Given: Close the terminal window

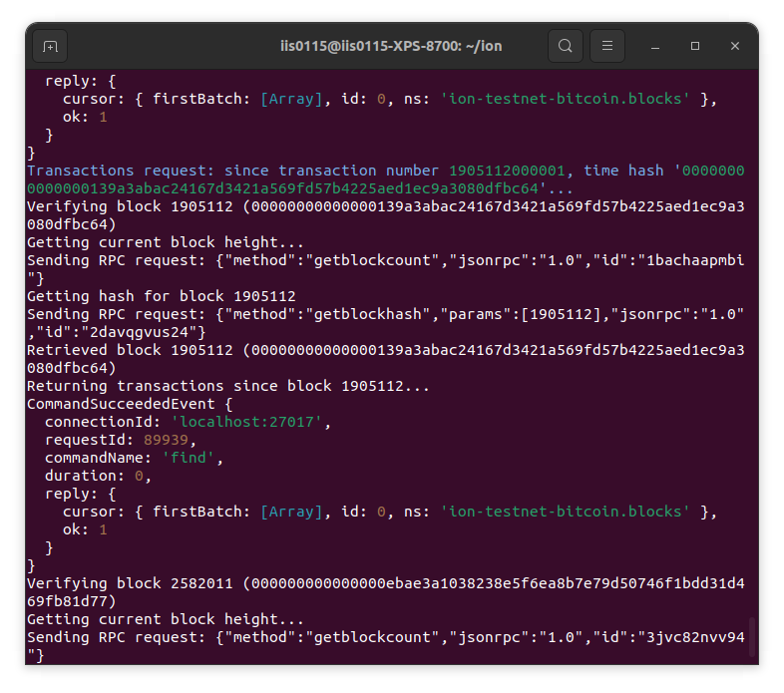Looking at the screenshot, I should point(734,46).
